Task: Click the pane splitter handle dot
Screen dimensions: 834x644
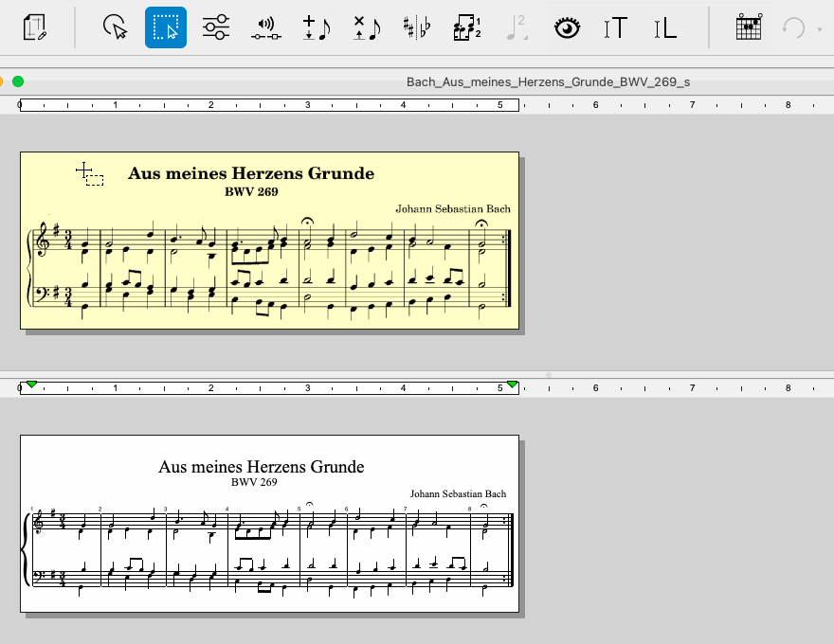Action: click(549, 375)
